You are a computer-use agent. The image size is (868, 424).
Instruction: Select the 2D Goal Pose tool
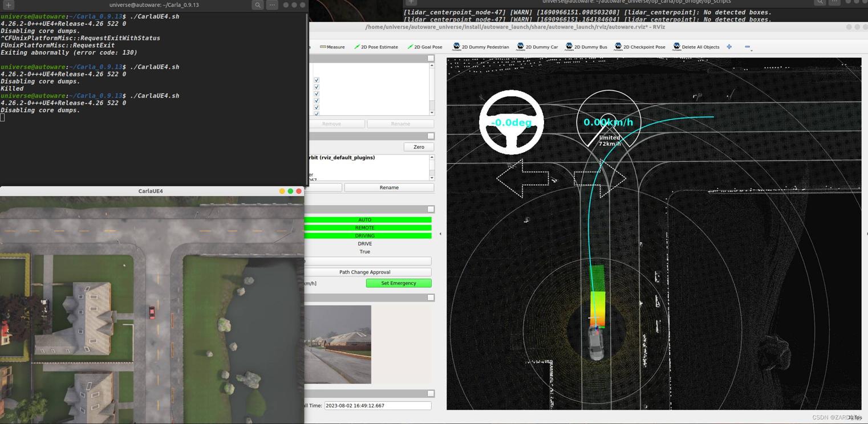click(x=424, y=47)
